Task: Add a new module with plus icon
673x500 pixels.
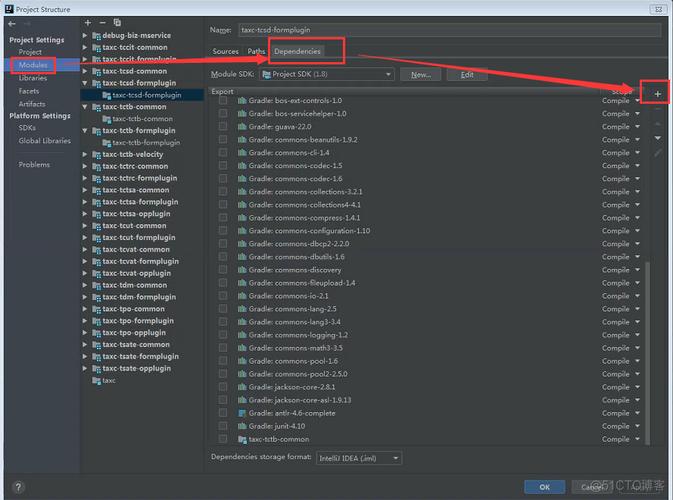Action: click(x=88, y=23)
